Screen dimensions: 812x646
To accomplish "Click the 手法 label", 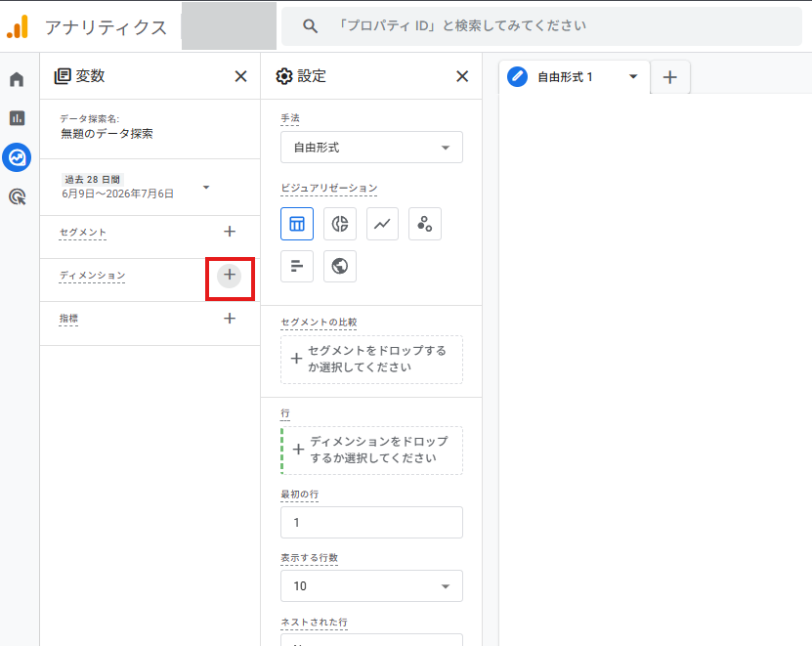I will click(x=290, y=118).
